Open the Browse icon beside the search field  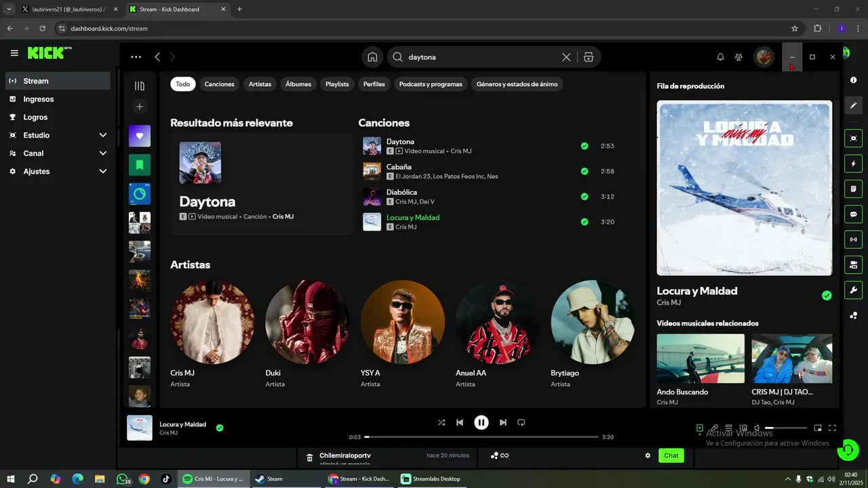coord(588,57)
